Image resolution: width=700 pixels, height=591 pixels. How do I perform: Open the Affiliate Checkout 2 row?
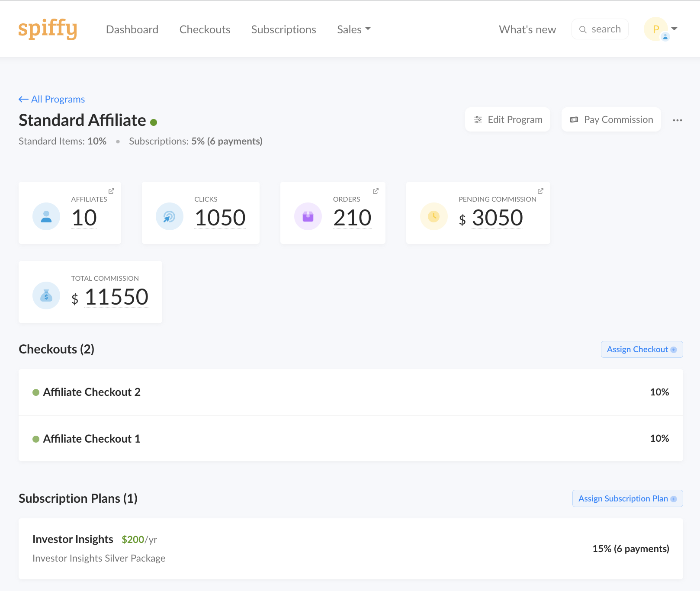(x=351, y=392)
